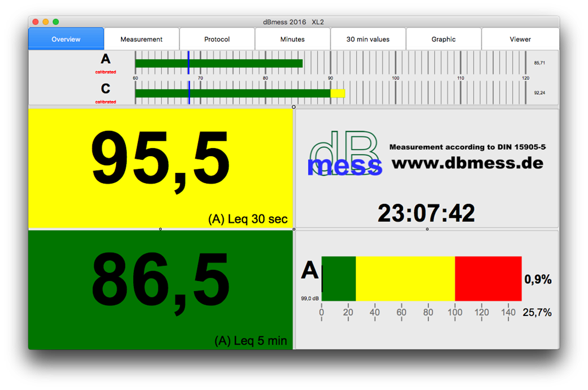Viewport: 588px width, 390px height.
Task: Open the Protocol tab
Action: 217,39
